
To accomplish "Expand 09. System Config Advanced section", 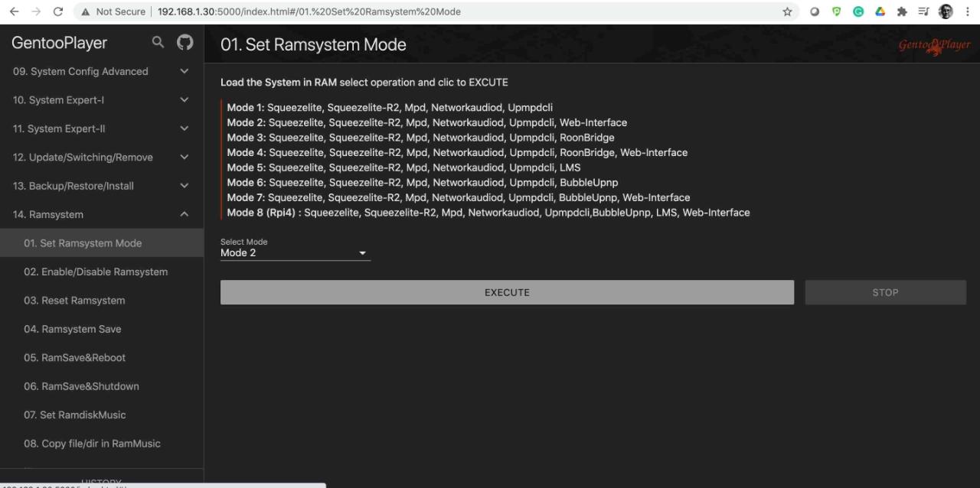I will (102, 71).
